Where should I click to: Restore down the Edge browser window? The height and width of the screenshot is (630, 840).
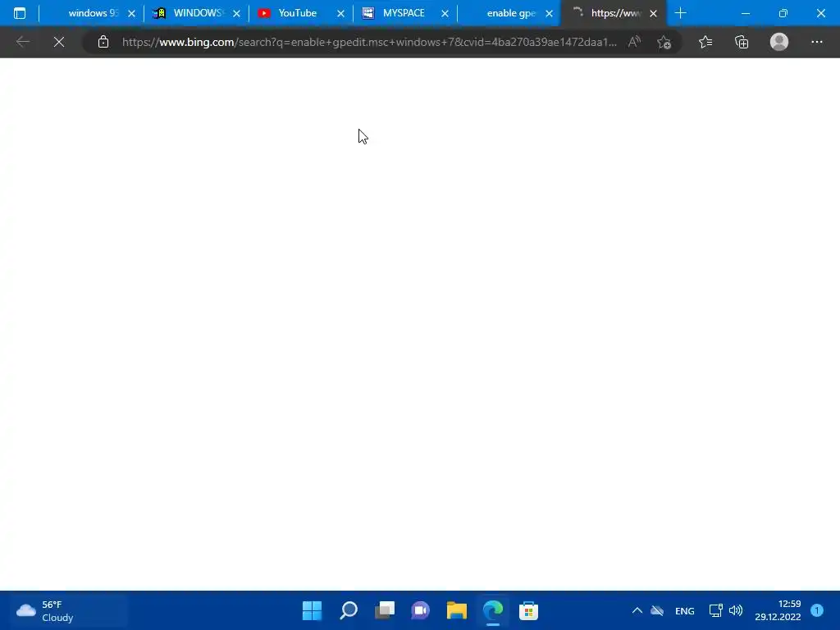click(x=783, y=13)
